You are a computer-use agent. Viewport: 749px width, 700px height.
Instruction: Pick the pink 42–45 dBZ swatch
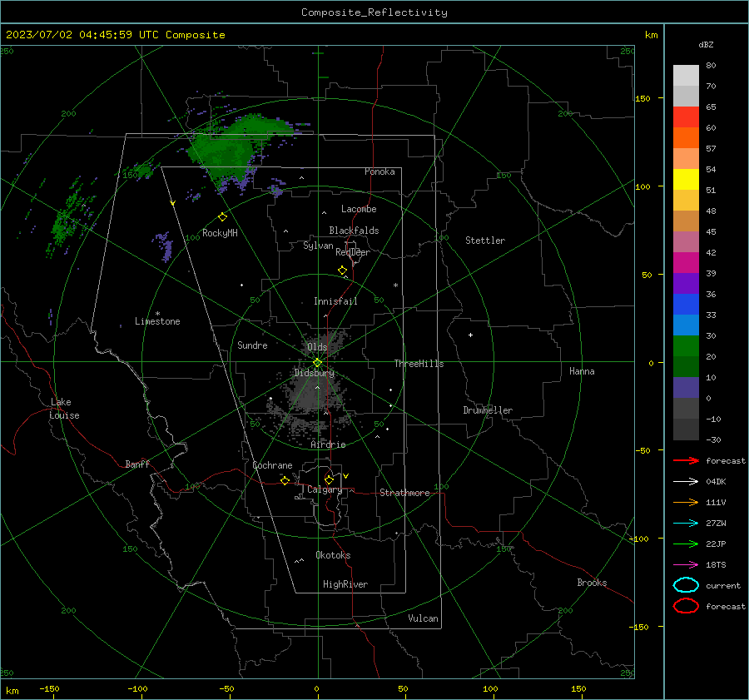pyautogui.click(x=686, y=242)
